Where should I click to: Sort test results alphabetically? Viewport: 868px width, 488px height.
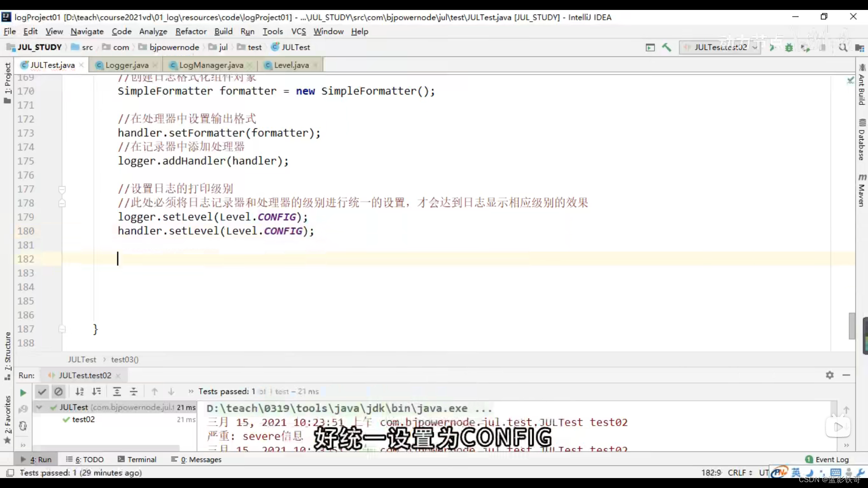[80, 391]
